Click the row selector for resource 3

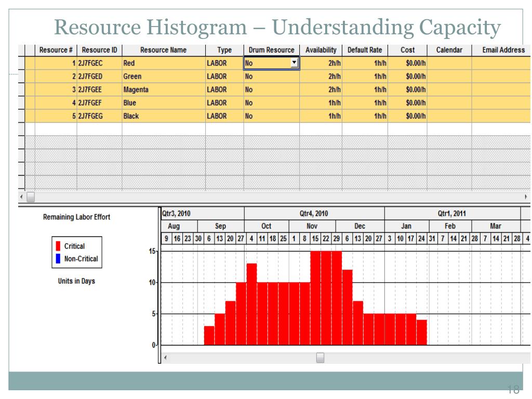[x=21, y=89]
